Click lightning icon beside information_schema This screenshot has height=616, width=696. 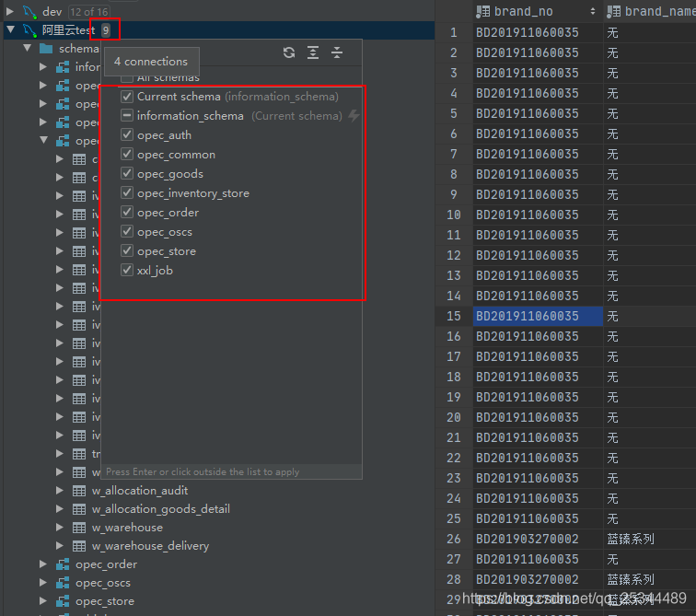point(354,116)
